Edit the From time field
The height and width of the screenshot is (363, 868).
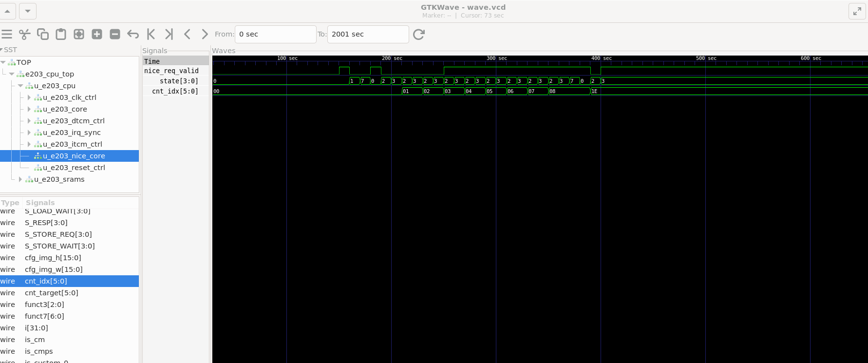[275, 34]
